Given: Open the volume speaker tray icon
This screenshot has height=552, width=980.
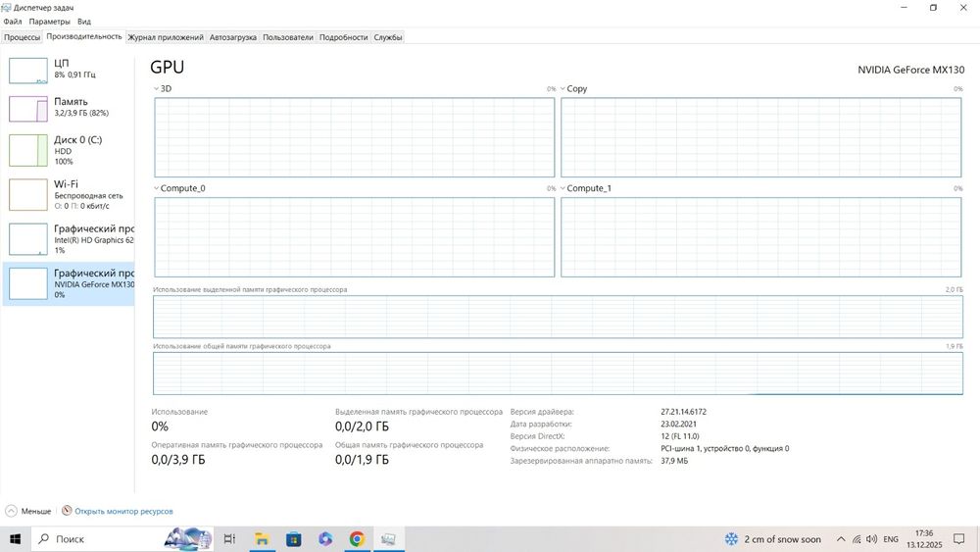Looking at the screenshot, I should tap(872, 539).
